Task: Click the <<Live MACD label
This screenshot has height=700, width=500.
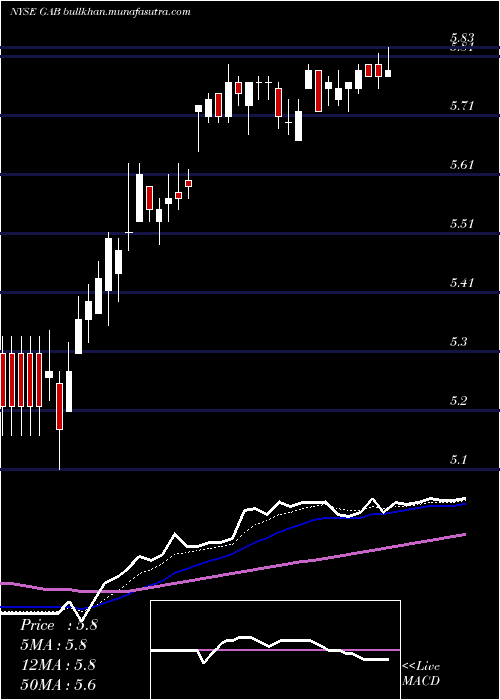Action: pos(421,674)
